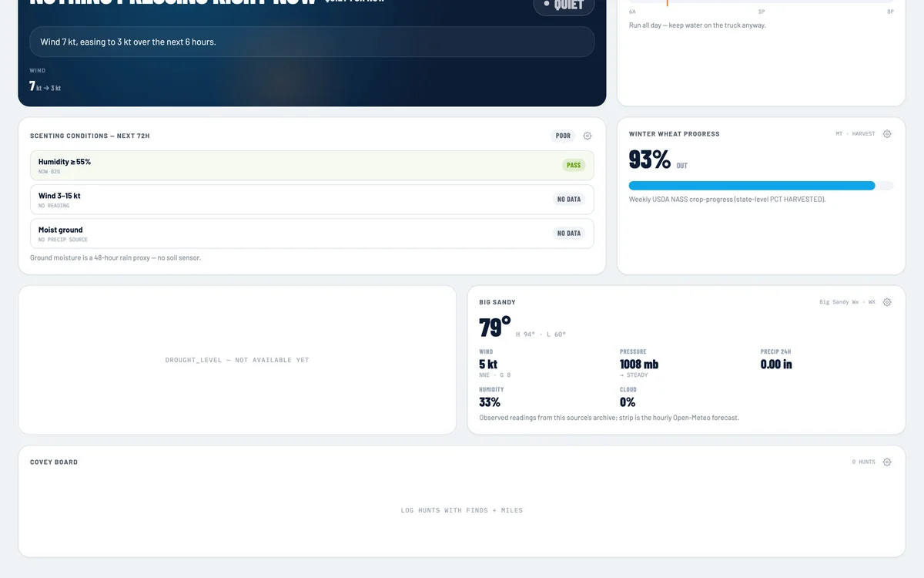Click the QUIET status badge
The width and height of the screenshot is (924, 578).
pyautogui.click(x=564, y=5)
